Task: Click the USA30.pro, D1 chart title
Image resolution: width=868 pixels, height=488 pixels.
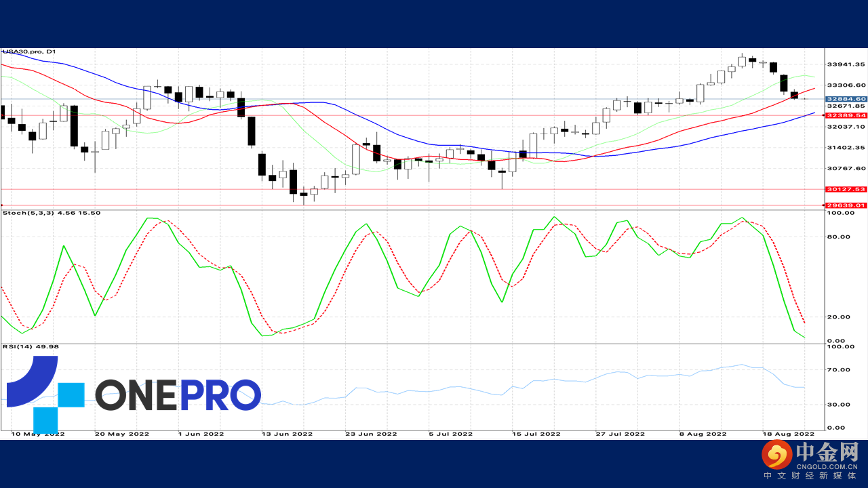Action: [x=28, y=52]
